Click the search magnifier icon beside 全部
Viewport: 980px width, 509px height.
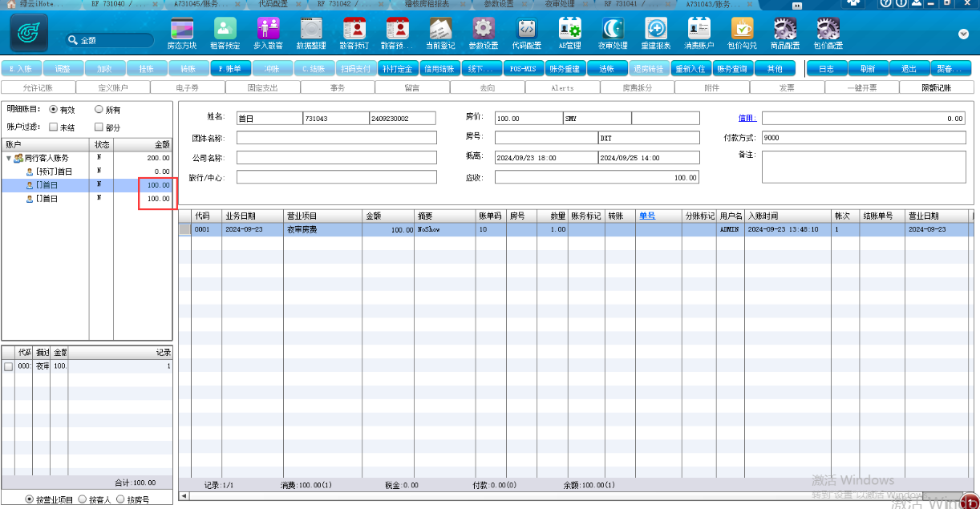pyautogui.click(x=72, y=40)
